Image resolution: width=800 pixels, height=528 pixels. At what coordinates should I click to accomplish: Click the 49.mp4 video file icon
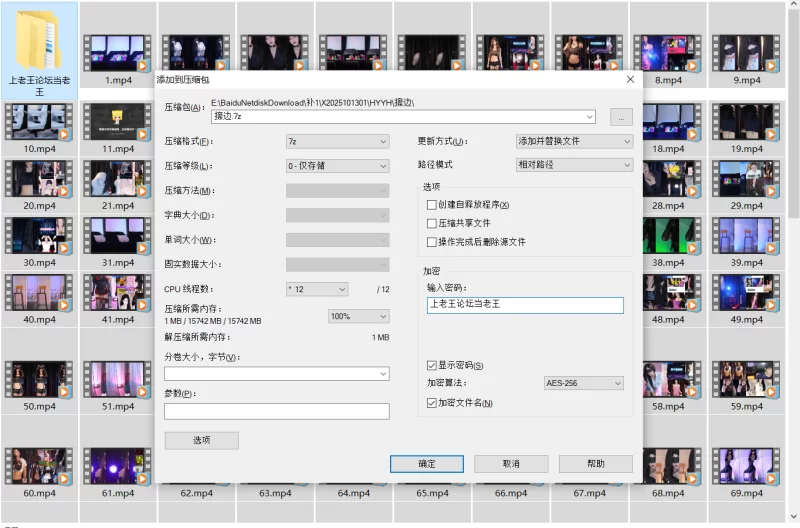[x=746, y=292]
